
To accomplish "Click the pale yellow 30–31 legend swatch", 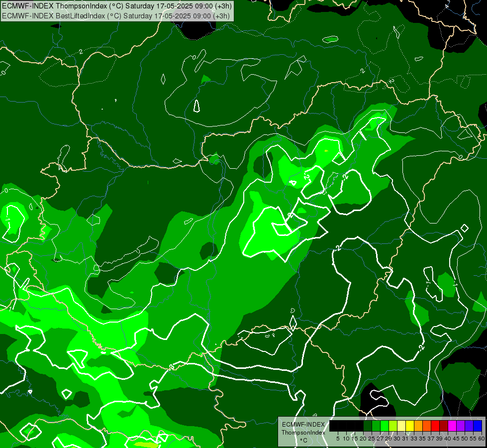I will point(401,426).
